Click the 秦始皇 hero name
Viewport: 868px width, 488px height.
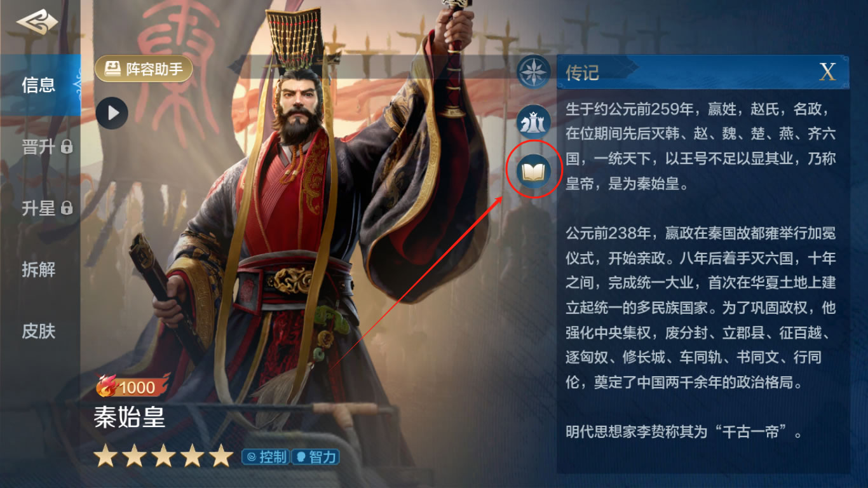click(x=130, y=418)
